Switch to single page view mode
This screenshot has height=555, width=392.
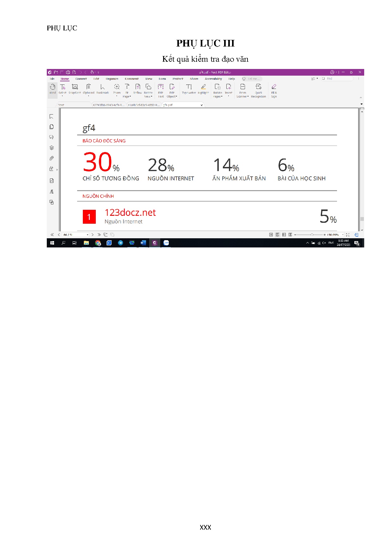(x=271, y=235)
